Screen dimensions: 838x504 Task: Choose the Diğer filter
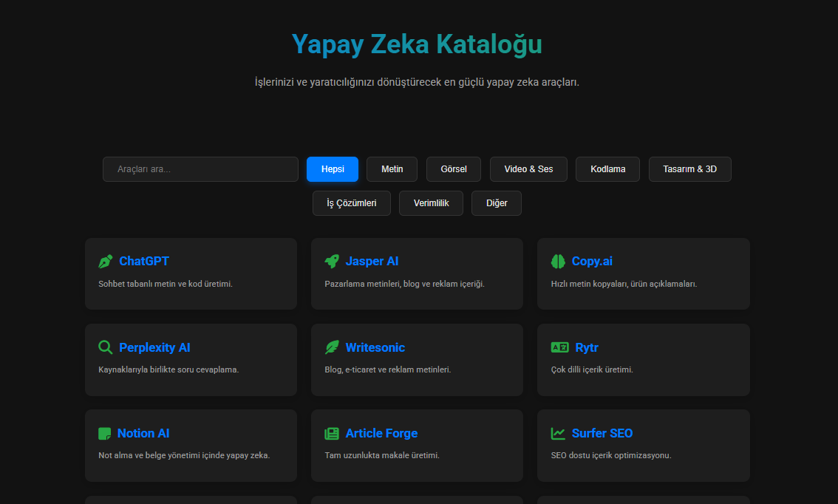click(497, 203)
